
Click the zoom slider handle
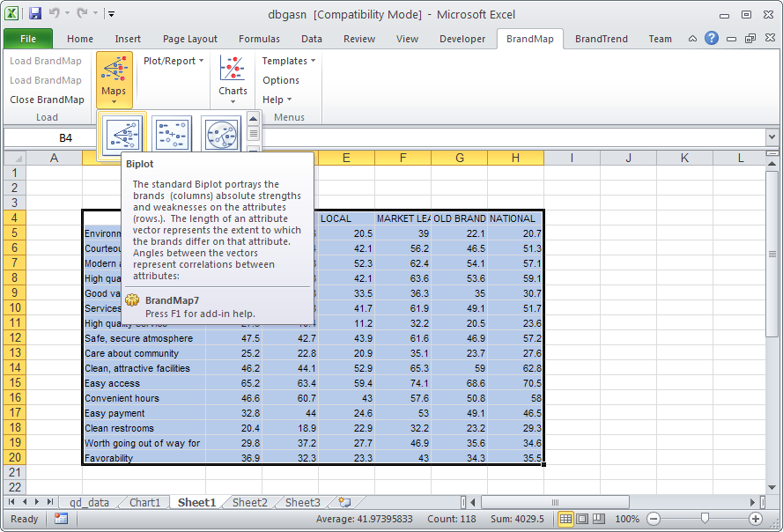(x=705, y=519)
